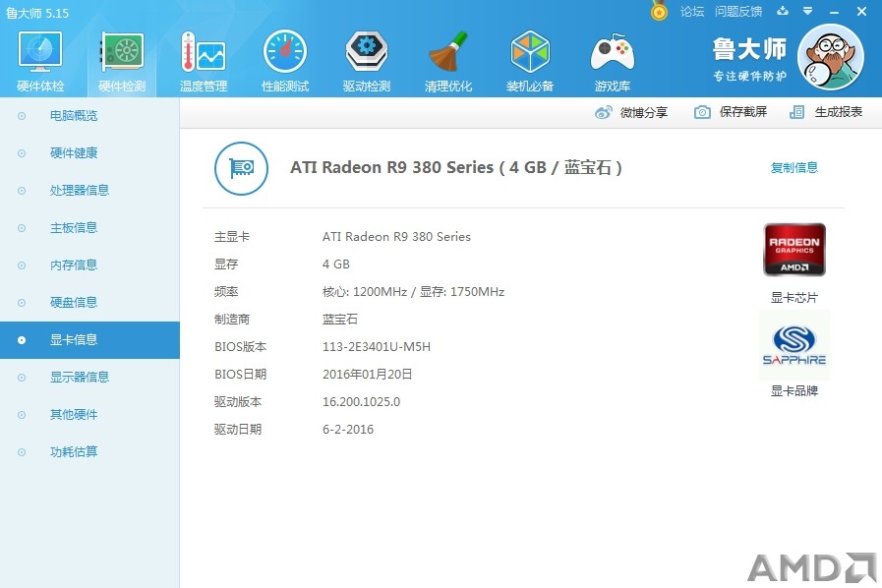The height and width of the screenshot is (588, 882).
Task: Click the 主显卡 value ATI Radeon R9 380 Series
Action: [396, 236]
